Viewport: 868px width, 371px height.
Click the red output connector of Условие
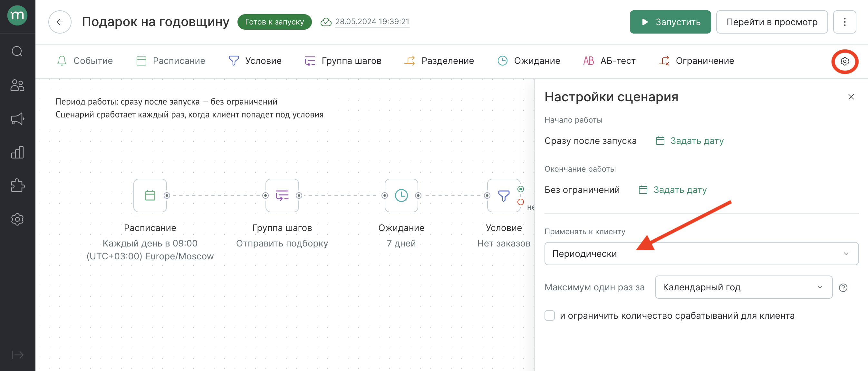(521, 202)
